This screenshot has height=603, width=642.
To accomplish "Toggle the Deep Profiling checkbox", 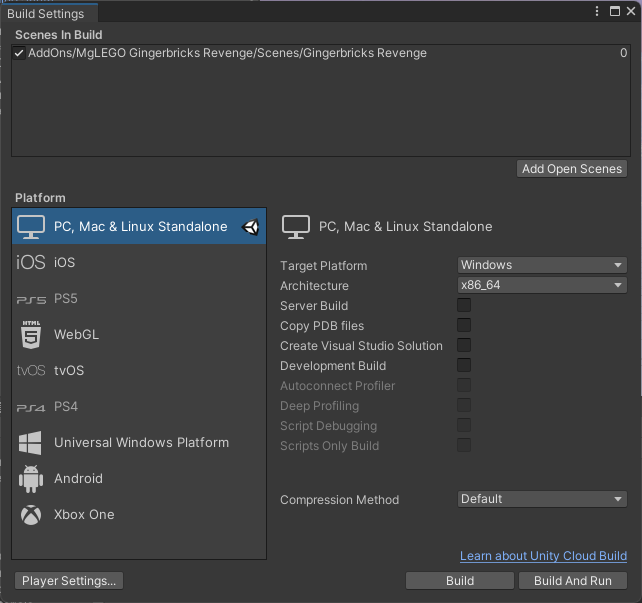I will 464,405.
